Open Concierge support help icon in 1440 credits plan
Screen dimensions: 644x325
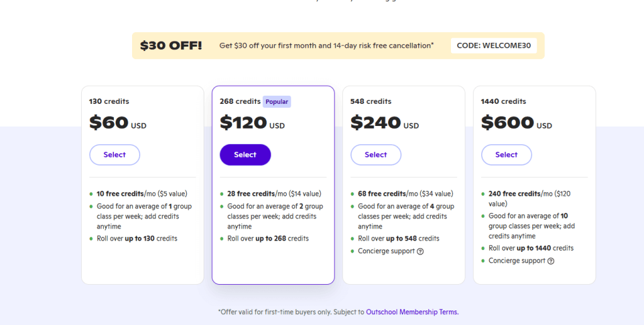coord(551,261)
